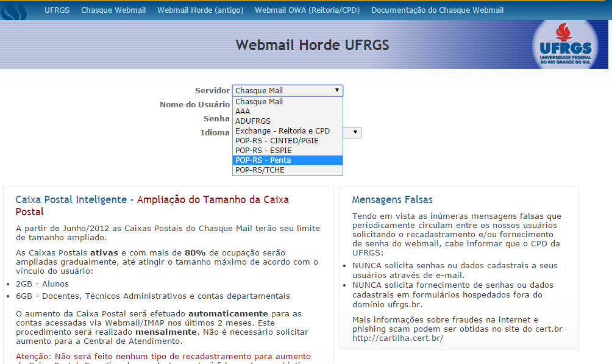612x364 pixels.
Task: Click the Idioma field label
Action: pyautogui.click(x=215, y=133)
